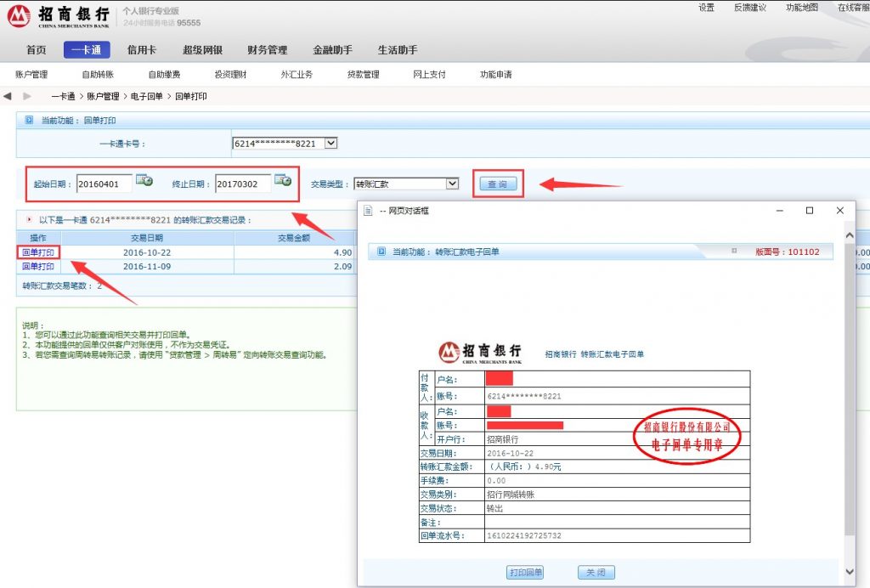The image size is (870, 588).
Task: Click the 起始日期 input field
Action: coord(105,184)
